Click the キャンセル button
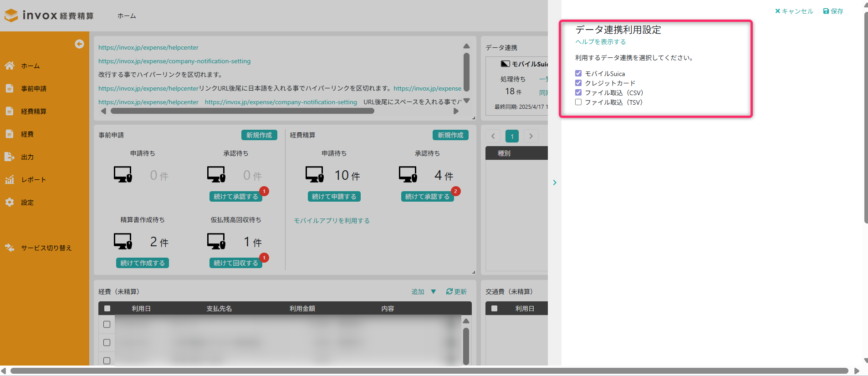 tap(794, 11)
